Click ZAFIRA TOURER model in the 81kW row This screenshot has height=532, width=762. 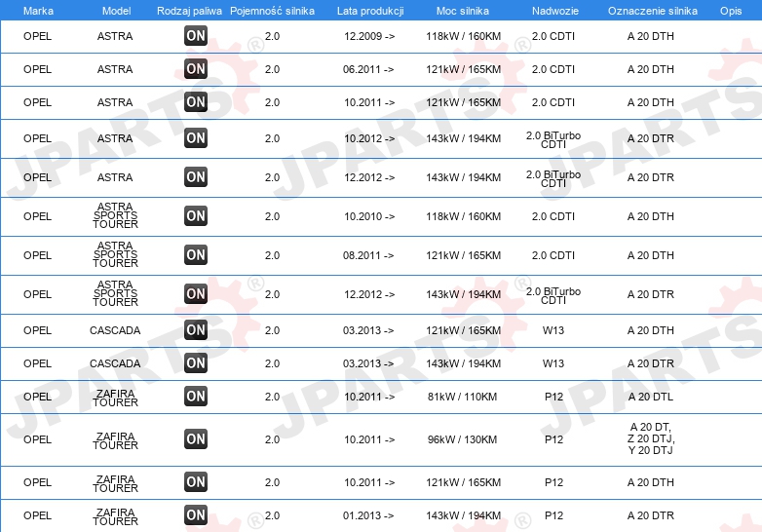[115, 398]
